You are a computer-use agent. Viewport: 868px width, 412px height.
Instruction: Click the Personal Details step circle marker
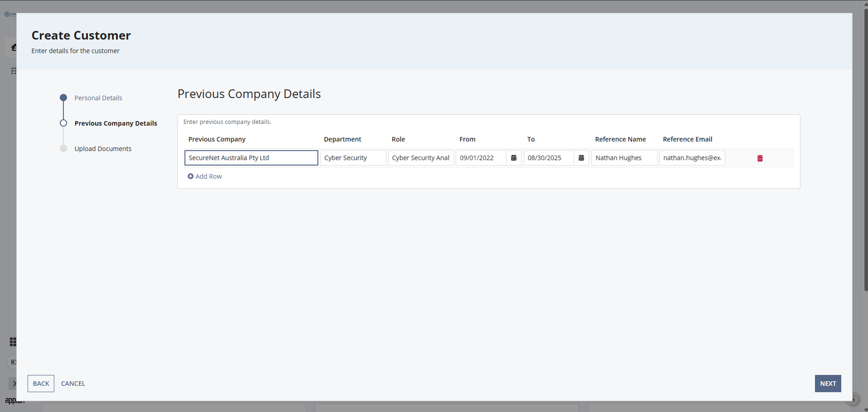pos(63,98)
